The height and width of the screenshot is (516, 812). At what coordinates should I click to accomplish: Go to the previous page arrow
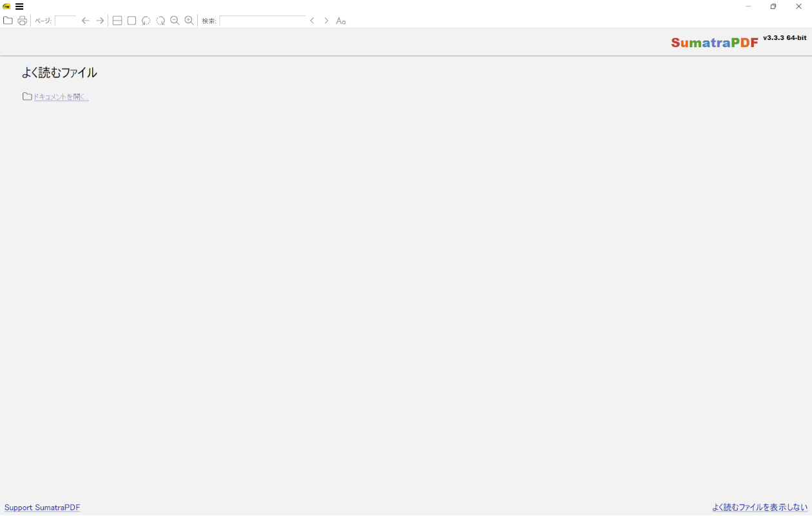click(85, 21)
